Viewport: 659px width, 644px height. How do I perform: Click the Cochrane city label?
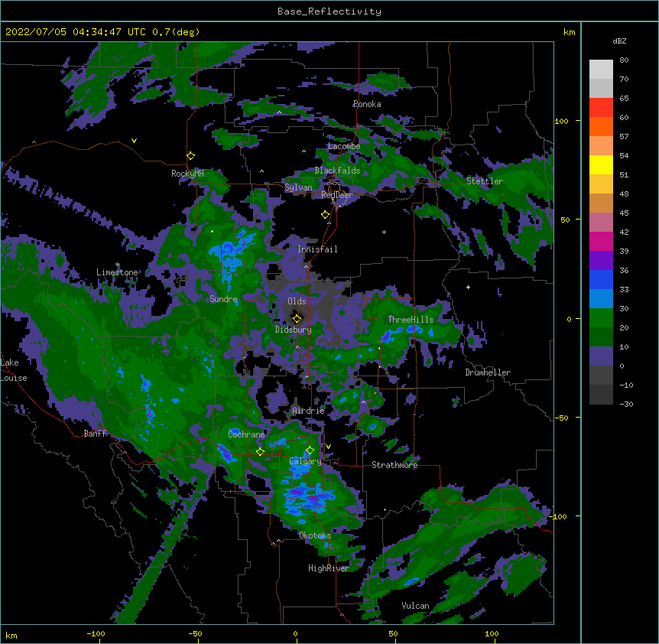[246, 434]
